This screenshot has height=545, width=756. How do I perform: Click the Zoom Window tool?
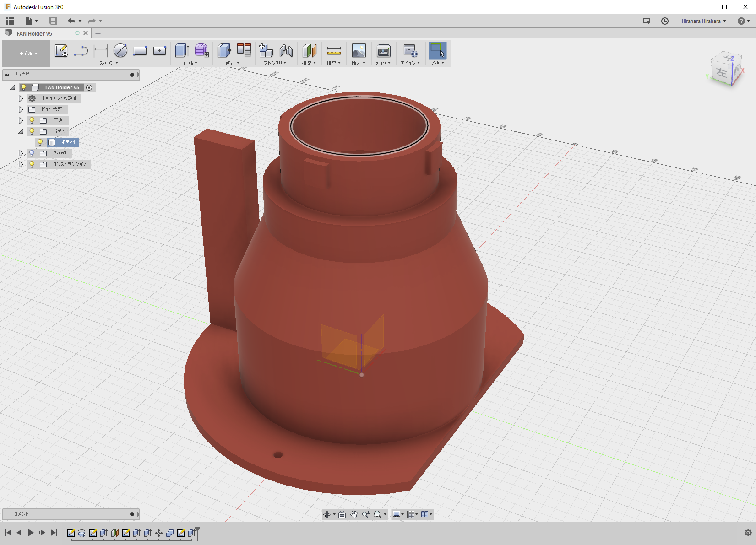[x=378, y=514]
